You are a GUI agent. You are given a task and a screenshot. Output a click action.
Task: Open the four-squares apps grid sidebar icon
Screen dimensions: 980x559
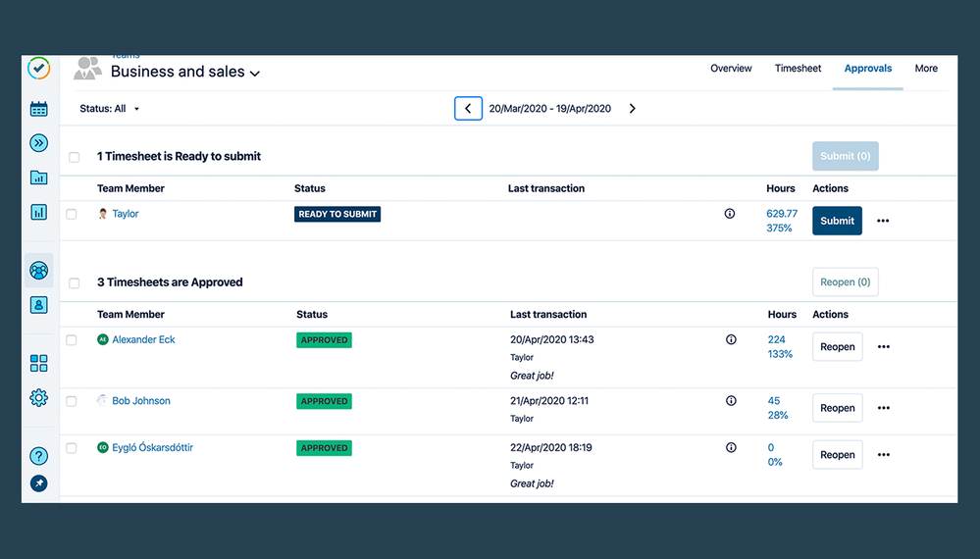coord(39,363)
